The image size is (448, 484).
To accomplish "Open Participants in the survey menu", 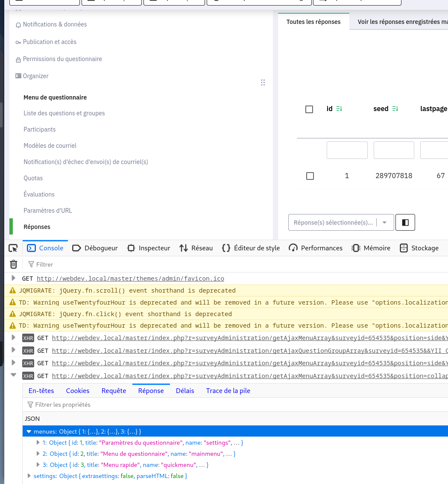I will pos(40,129).
